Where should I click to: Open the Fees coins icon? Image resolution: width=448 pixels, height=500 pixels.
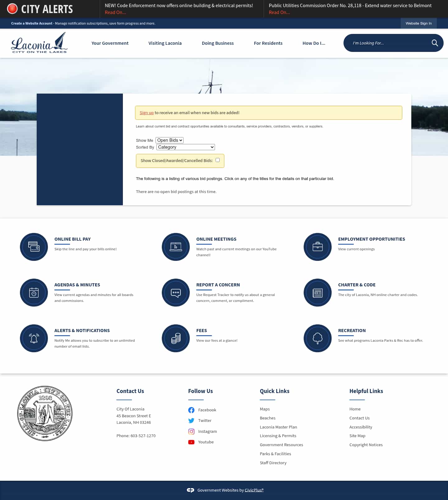176,338
